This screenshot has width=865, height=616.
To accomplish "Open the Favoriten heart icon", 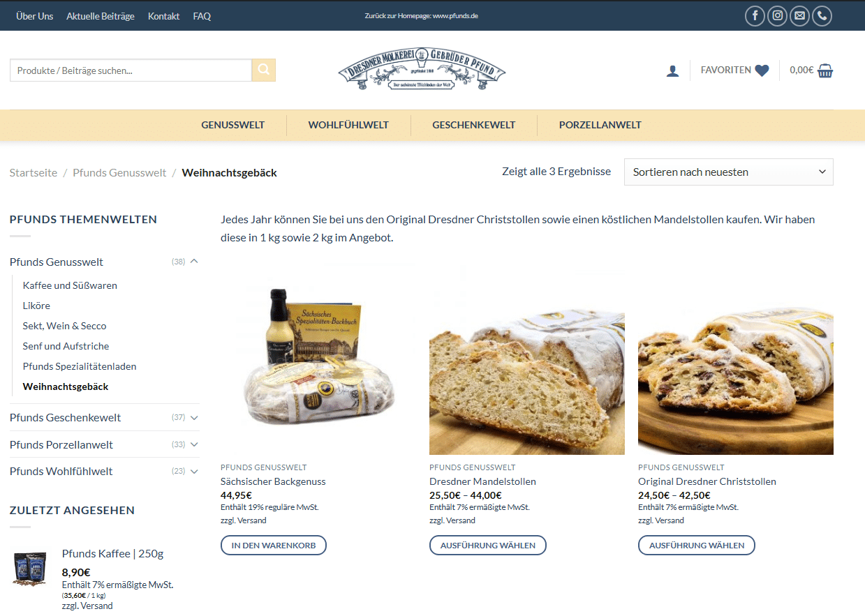I will tap(762, 70).
